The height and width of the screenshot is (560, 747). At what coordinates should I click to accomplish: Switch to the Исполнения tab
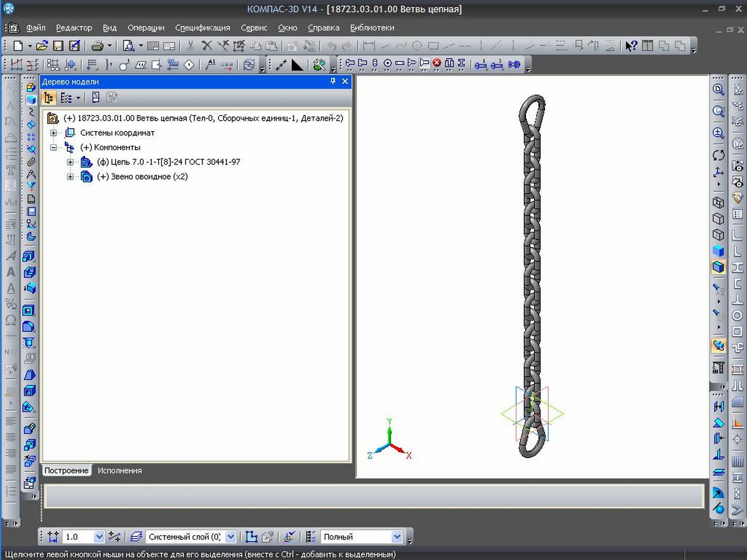point(120,470)
